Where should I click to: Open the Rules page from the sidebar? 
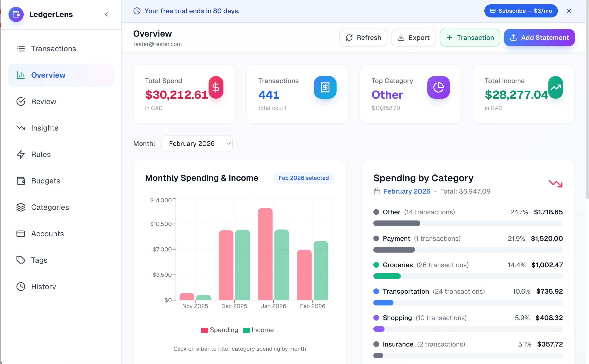point(41,154)
